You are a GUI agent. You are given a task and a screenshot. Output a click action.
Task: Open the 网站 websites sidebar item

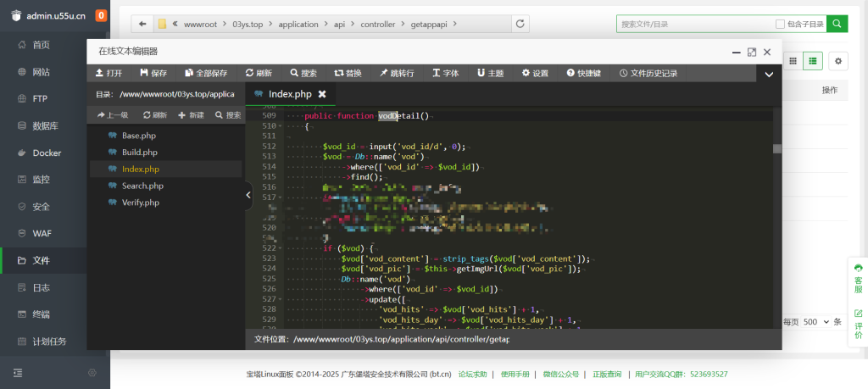point(42,72)
